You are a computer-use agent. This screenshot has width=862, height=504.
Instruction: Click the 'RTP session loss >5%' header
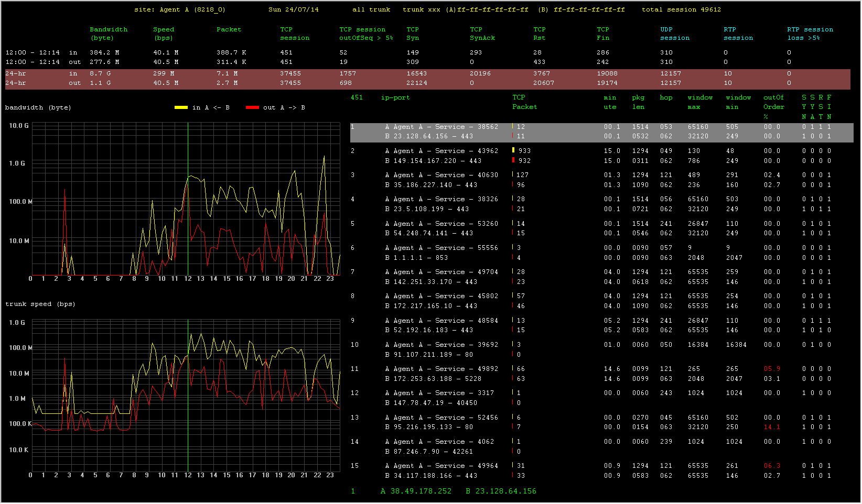[810, 34]
